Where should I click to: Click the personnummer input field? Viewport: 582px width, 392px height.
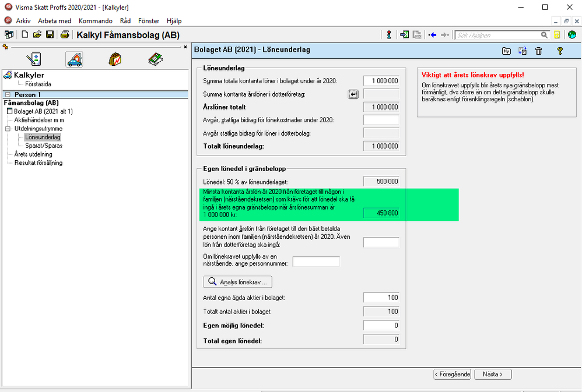(x=316, y=262)
